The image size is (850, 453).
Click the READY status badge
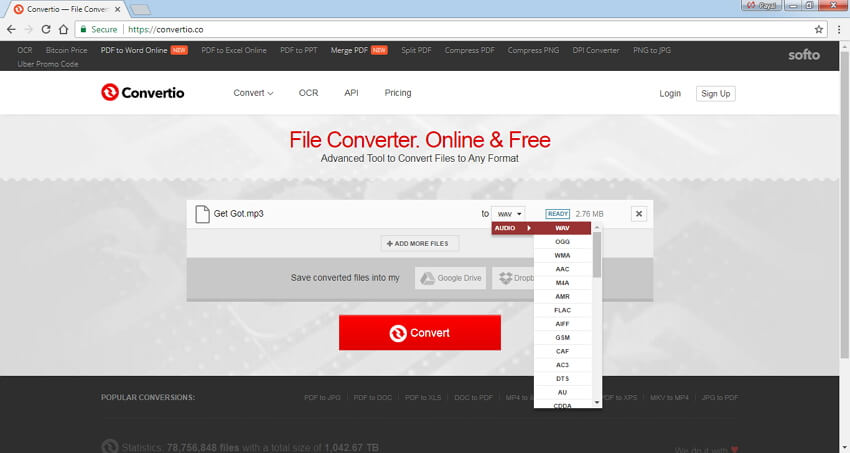pos(557,214)
